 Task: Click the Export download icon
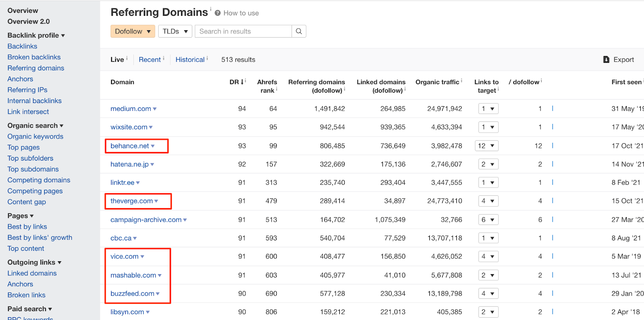[x=606, y=60]
